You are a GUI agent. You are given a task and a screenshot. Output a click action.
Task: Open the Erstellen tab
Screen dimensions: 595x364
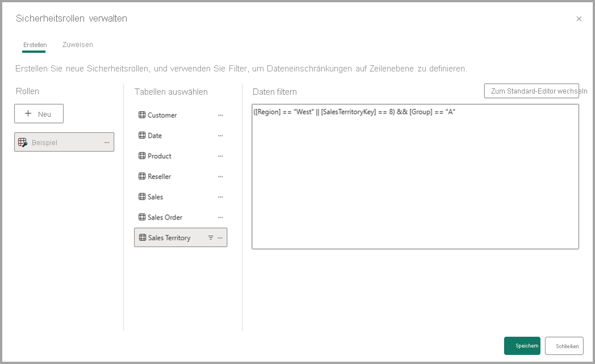click(x=35, y=45)
